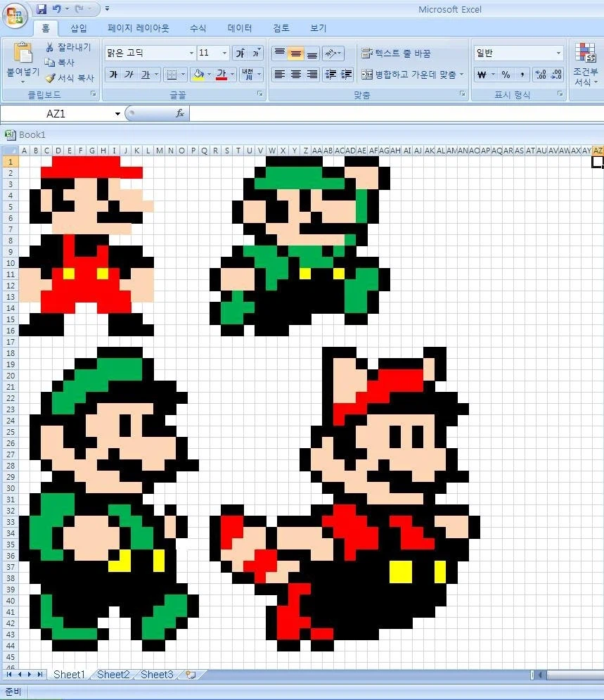
Task: Save the workbook from Quick Access toolbar
Action: coord(41,9)
